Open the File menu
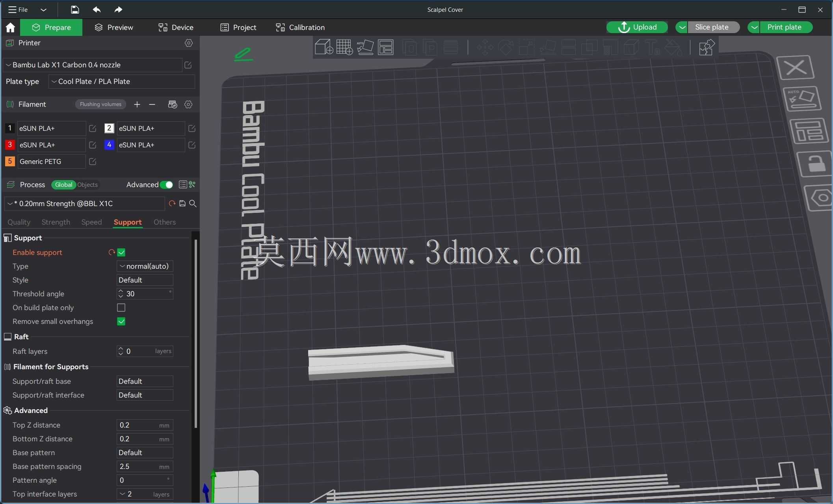 tap(18, 10)
